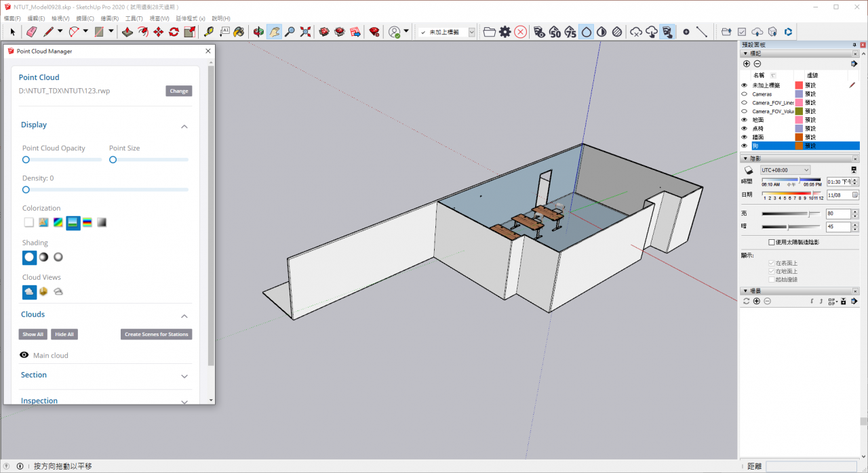Select the Rectangle shape tool
Screen dimensions: 868x473
[x=99, y=32]
